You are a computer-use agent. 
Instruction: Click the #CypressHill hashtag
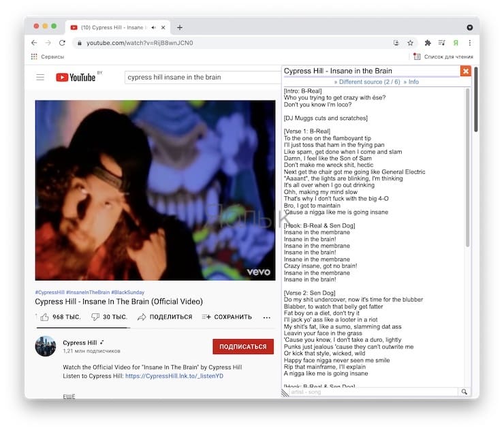(50, 293)
